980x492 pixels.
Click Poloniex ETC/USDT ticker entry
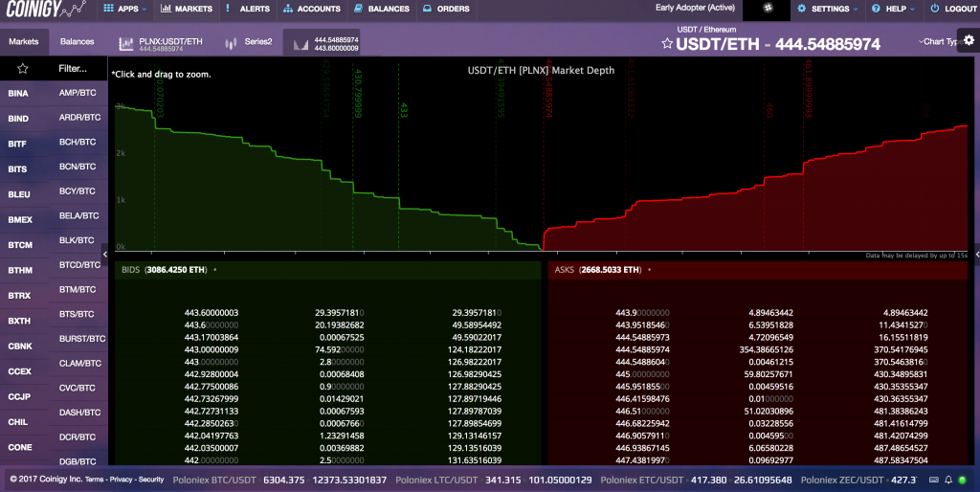pyautogui.click(x=697, y=481)
